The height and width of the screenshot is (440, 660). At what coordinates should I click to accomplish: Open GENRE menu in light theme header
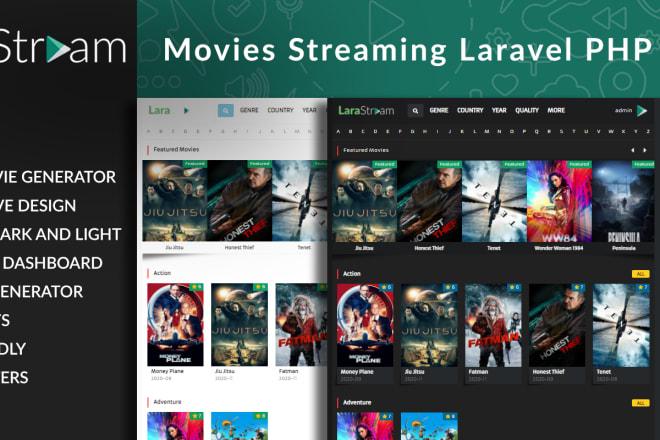pos(249,110)
